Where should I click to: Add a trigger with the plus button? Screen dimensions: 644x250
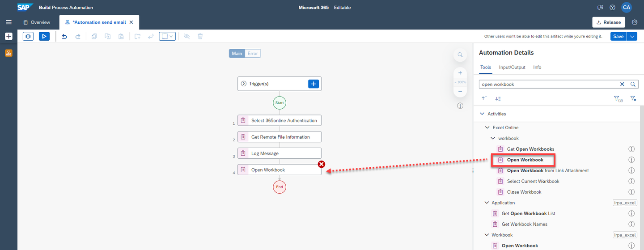point(314,84)
